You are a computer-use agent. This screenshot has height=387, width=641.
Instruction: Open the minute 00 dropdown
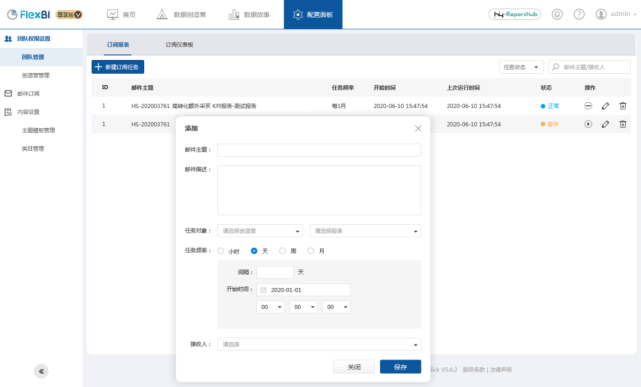(303, 307)
